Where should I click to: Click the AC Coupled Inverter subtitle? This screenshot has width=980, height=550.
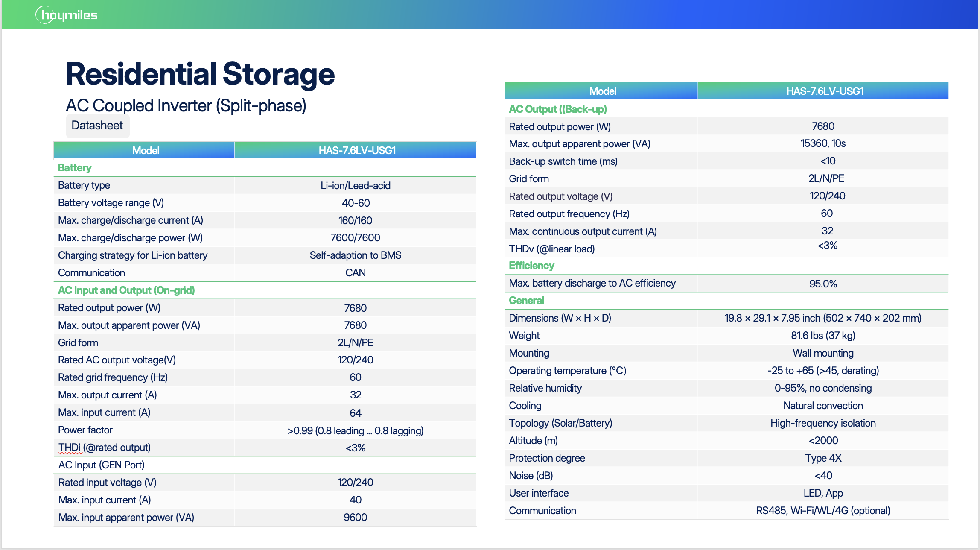tap(186, 105)
